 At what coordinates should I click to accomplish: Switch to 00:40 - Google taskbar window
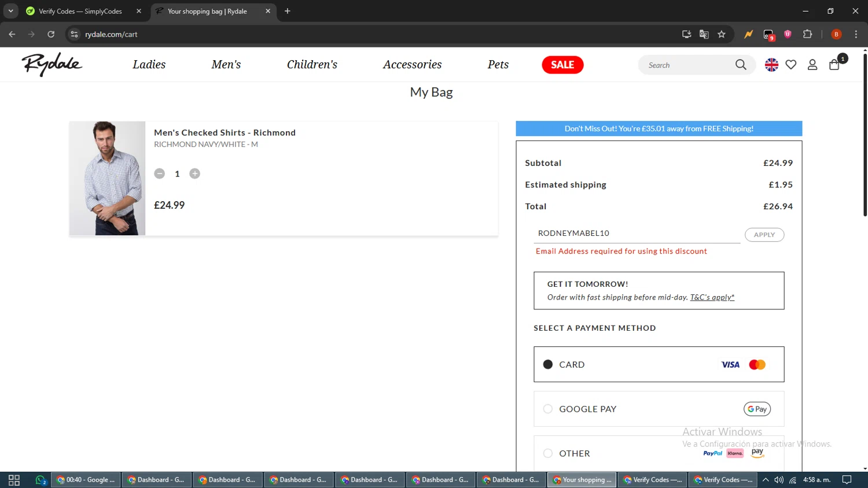pyautogui.click(x=86, y=480)
